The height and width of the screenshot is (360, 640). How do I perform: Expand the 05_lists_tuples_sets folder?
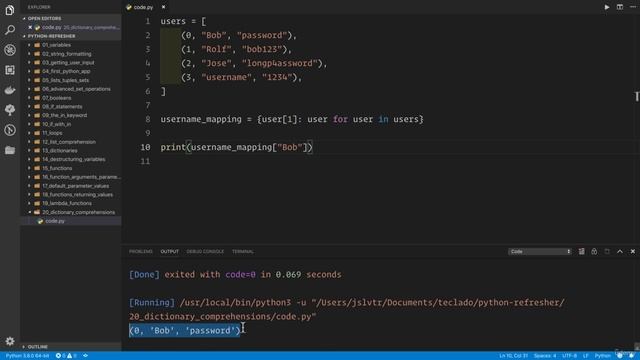65,80
